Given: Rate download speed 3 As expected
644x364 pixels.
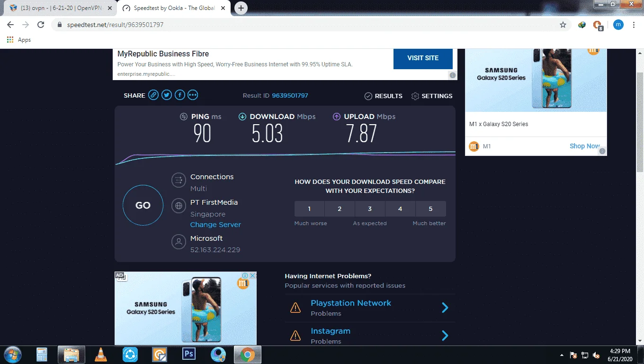Looking at the screenshot, I should 370,209.
